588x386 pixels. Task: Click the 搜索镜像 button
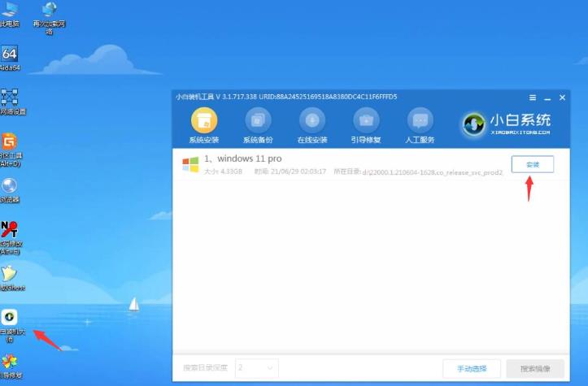click(535, 368)
